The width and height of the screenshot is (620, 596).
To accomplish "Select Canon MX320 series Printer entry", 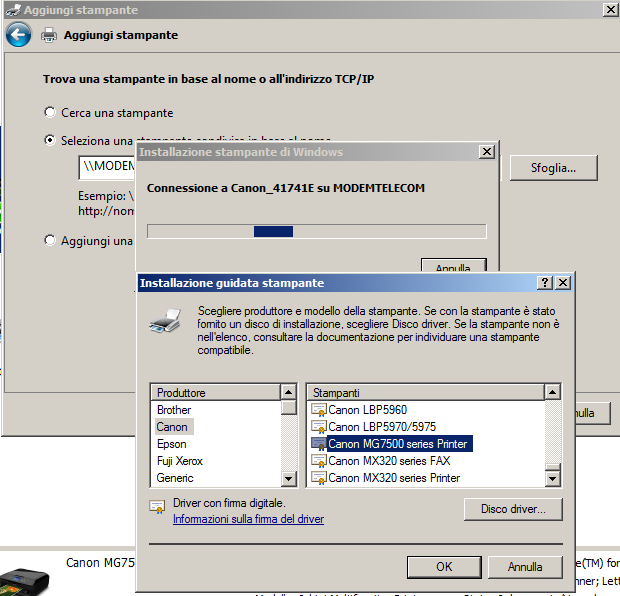I will click(x=394, y=478).
